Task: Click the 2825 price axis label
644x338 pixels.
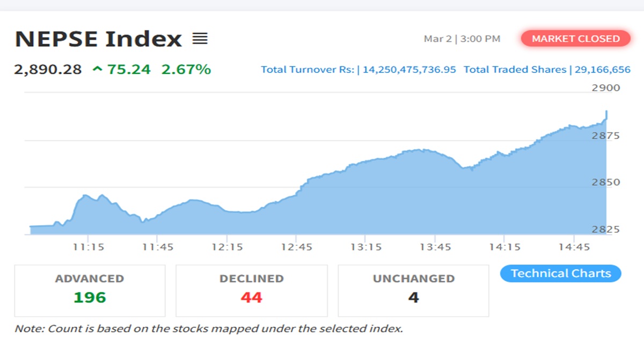Action: [x=606, y=230]
